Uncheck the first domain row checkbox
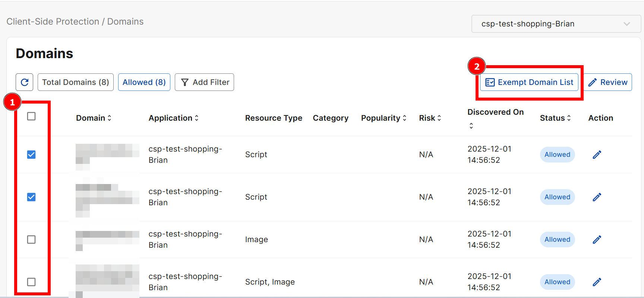Screen dimensions: 644x298 [31, 155]
